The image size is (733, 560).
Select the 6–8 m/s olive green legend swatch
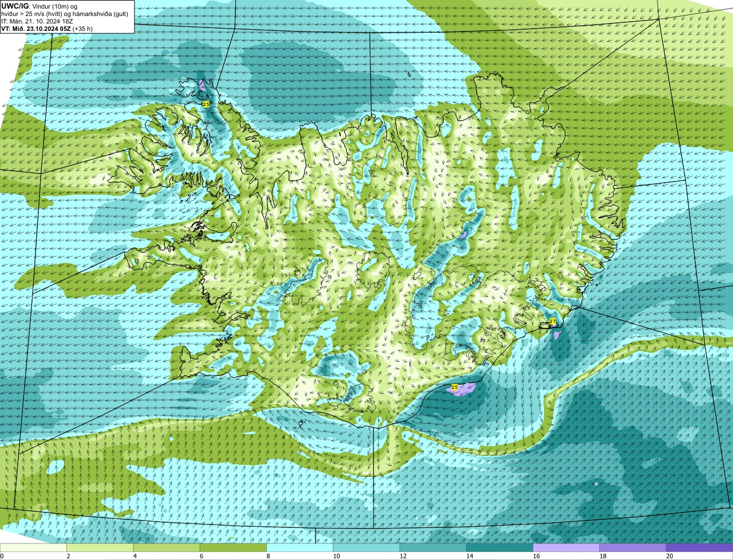click(x=233, y=547)
